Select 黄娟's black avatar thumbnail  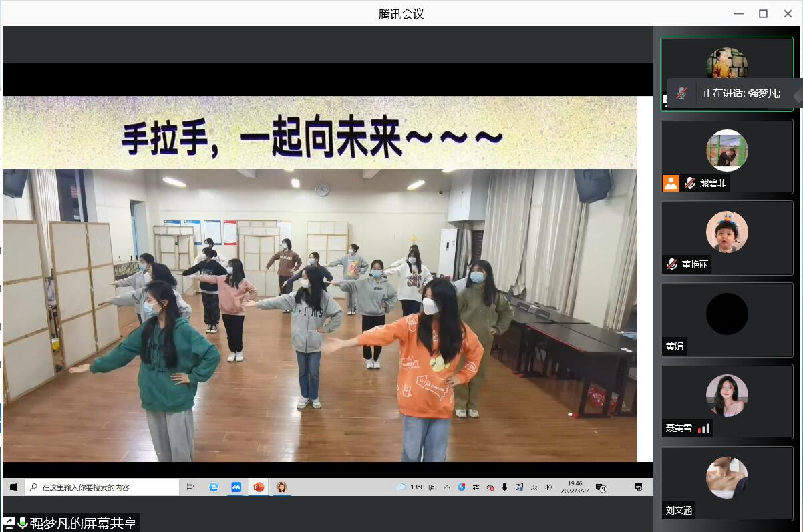click(x=727, y=314)
